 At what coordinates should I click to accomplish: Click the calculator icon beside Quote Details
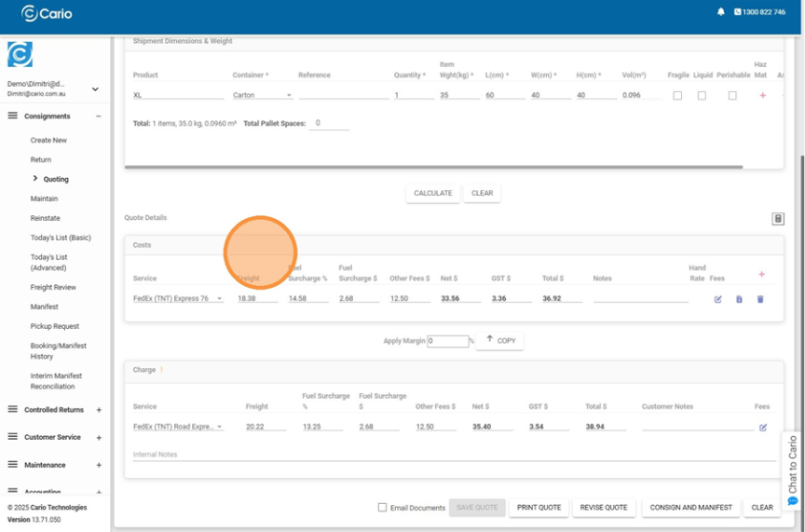[x=778, y=219]
